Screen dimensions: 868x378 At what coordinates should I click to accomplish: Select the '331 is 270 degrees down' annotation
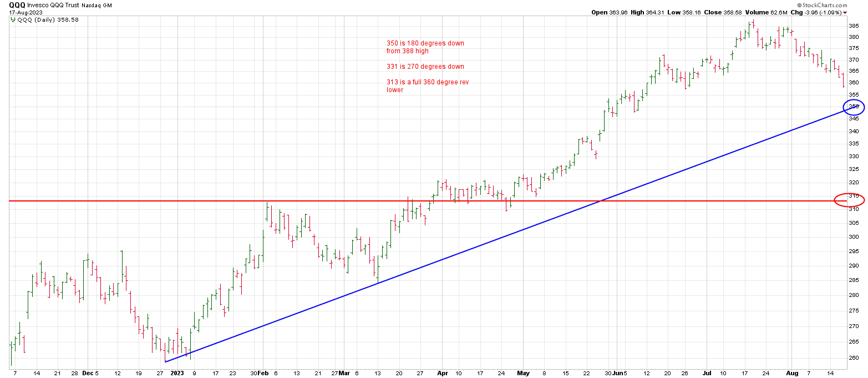tap(425, 67)
